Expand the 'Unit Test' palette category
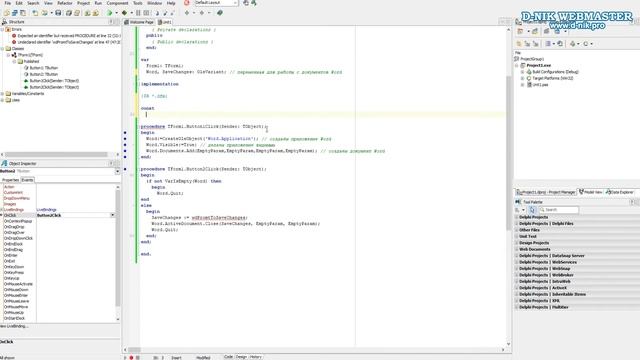Viewport: 640px width, 360px height. click(516, 236)
